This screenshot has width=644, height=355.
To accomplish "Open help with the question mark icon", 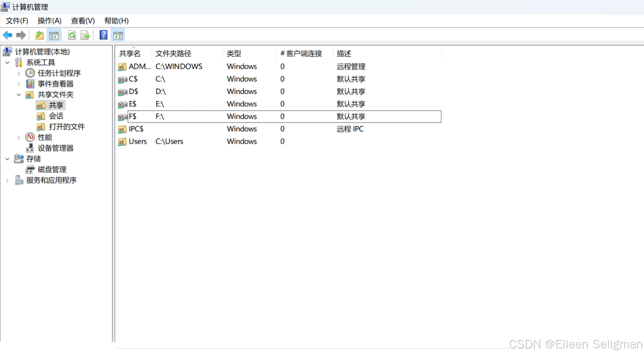I will coord(103,35).
